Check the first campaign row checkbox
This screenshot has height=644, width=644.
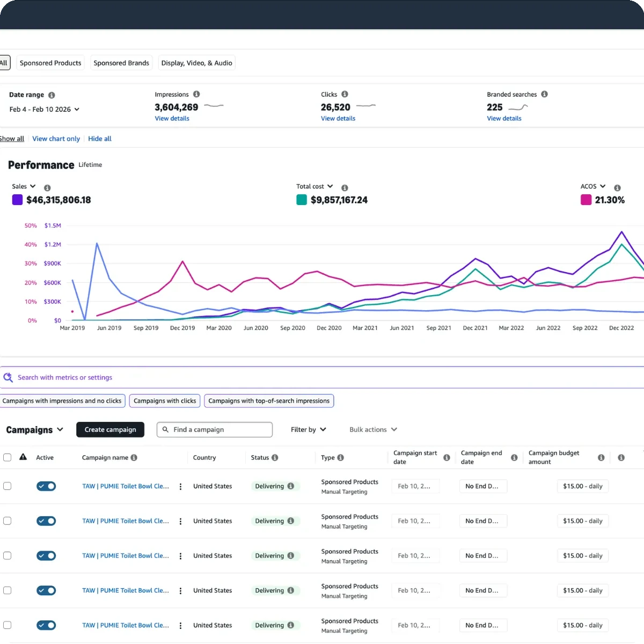[x=7, y=486]
